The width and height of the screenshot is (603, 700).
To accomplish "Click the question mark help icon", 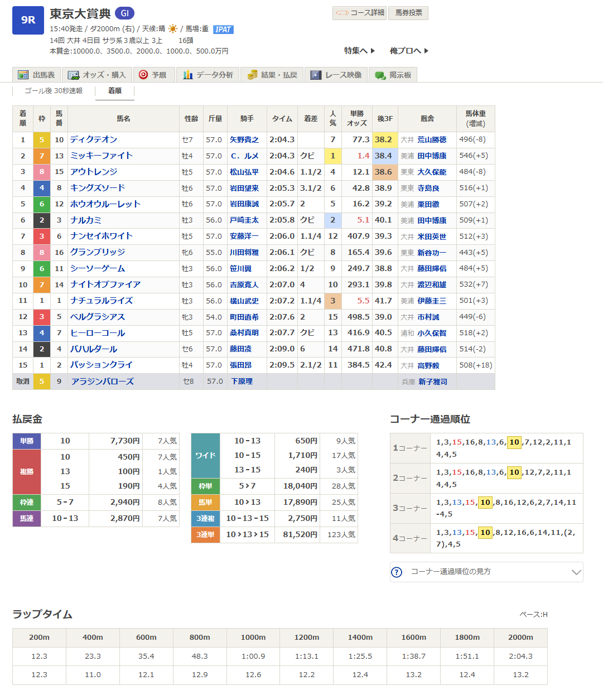I will coord(397,572).
